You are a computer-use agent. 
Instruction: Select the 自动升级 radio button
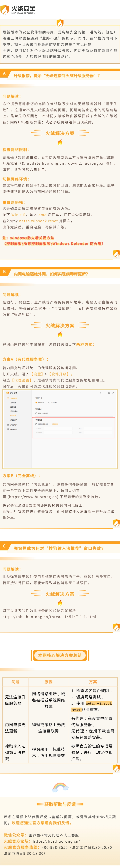pyautogui.click(x=36, y=402)
